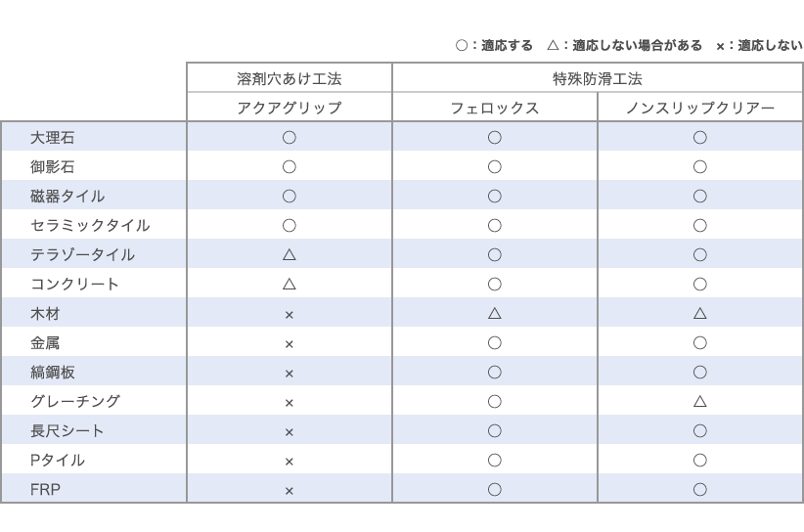Click the フェロックス column header

[495, 108]
